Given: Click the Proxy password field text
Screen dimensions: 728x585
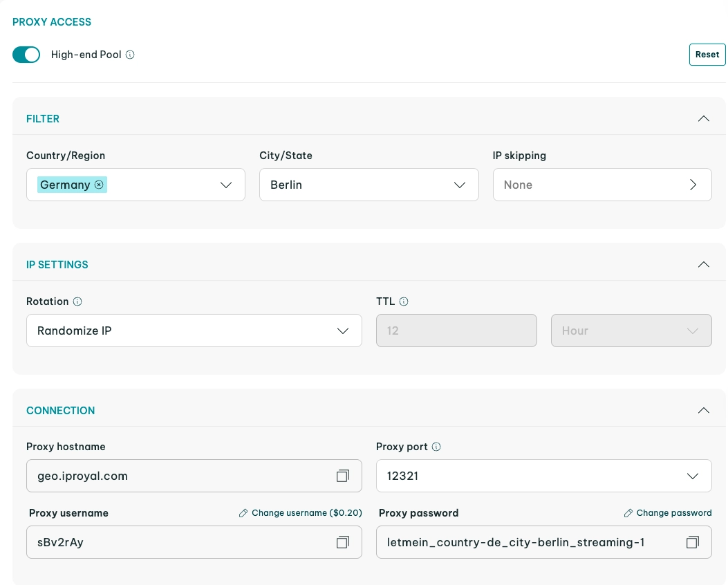Looking at the screenshot, I should pos(515,542).
